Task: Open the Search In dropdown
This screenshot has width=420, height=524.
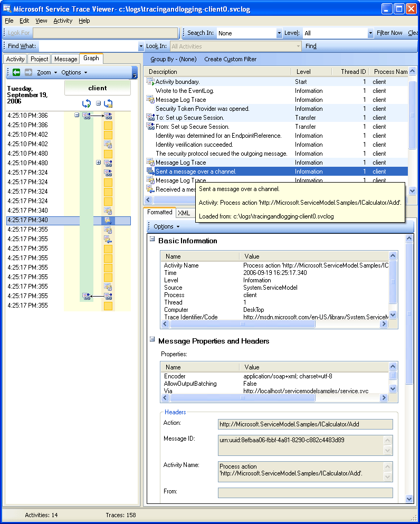Action: coord(279,33)
